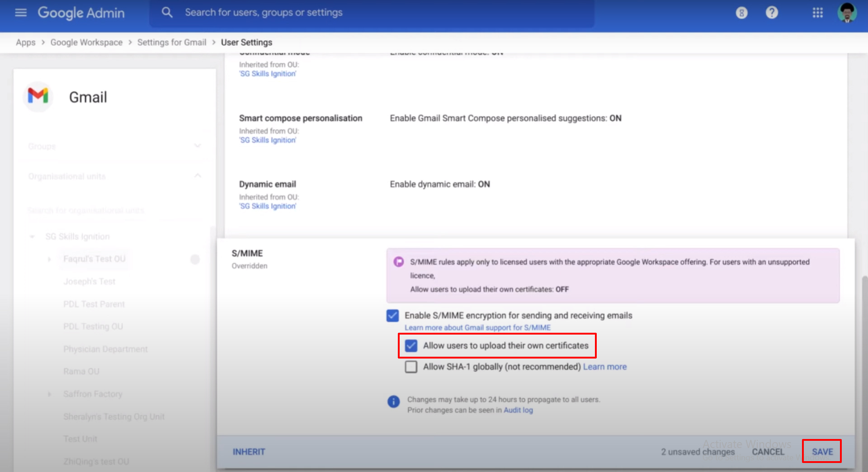Click the SAVE button
This screenshot has height=472, width=868.
(822, 451)
